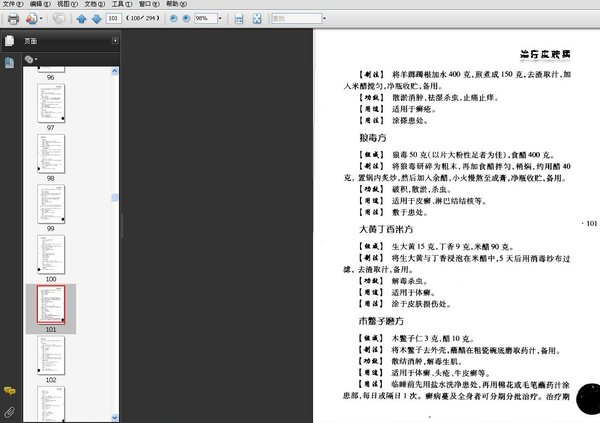Open the 文件 (File) menu
600x423 pixels.
(x=11, y=4)
